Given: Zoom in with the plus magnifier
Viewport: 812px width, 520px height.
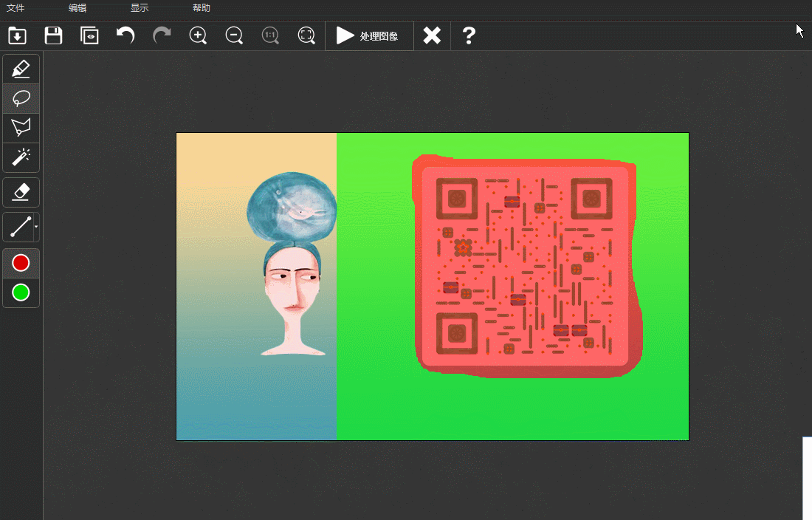Looking at the screenshot, I should [198, 35].
